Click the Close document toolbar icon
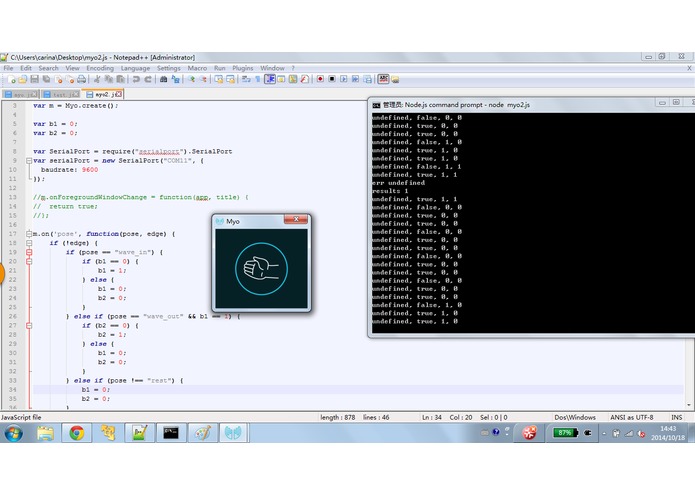The width and height of the screenshot is (695, 494). (58, 79)
